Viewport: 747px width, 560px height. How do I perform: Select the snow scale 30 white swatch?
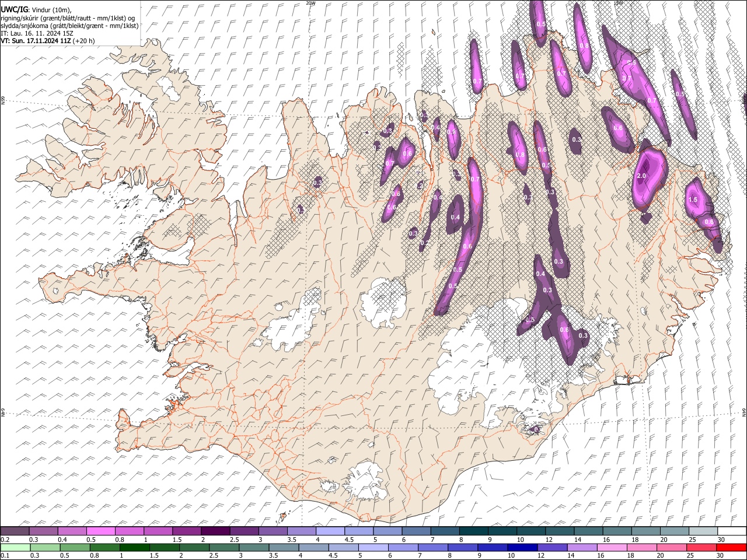click(x=732, y=531)
